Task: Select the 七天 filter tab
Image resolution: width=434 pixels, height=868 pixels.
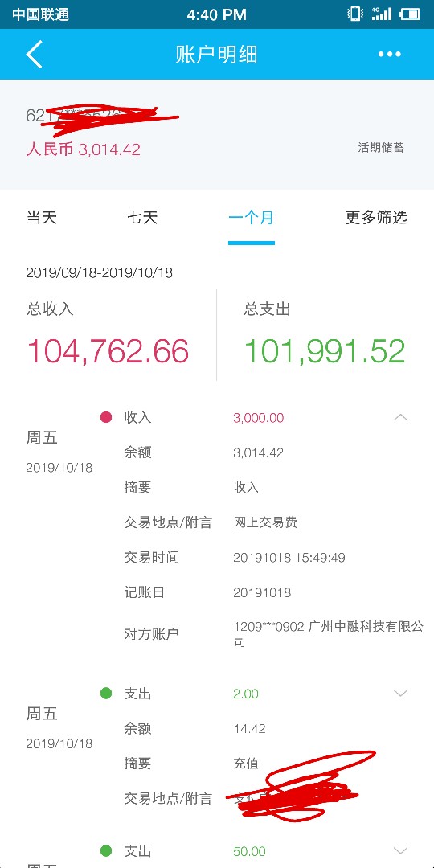Action: coord(142,218)
